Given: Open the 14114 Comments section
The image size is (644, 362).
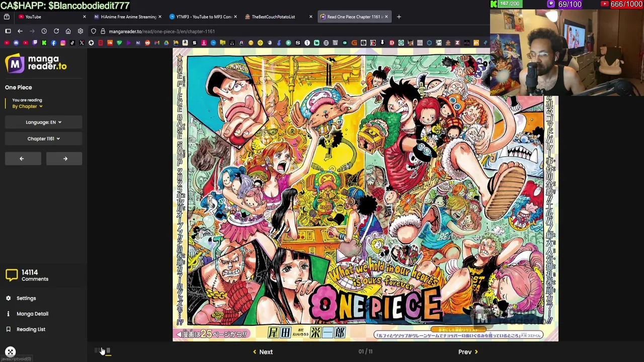Looking at the screenshot, I should click(x=35, y=276).
